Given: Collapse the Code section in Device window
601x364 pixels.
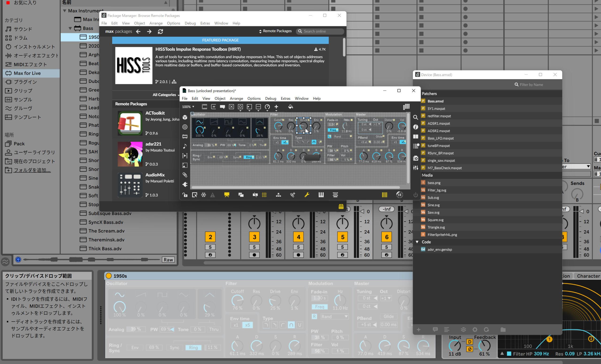Looking at the screenshot, I should [x=417, y=242].
